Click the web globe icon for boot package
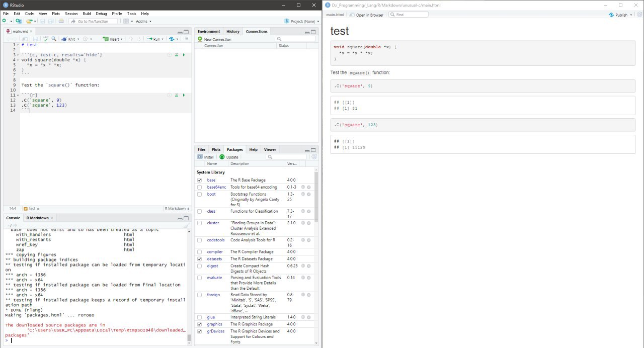Screen dimensions: 644x348 303,194
